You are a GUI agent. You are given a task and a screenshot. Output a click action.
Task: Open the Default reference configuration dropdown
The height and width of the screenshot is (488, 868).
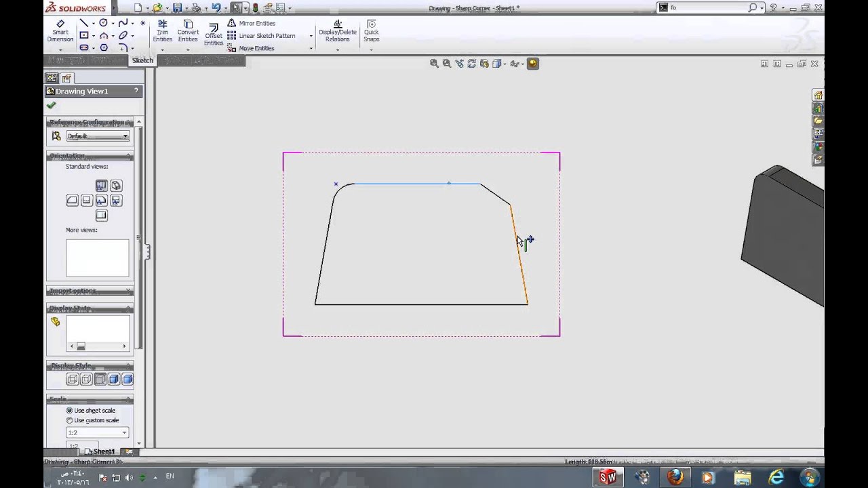coord(98,136)
